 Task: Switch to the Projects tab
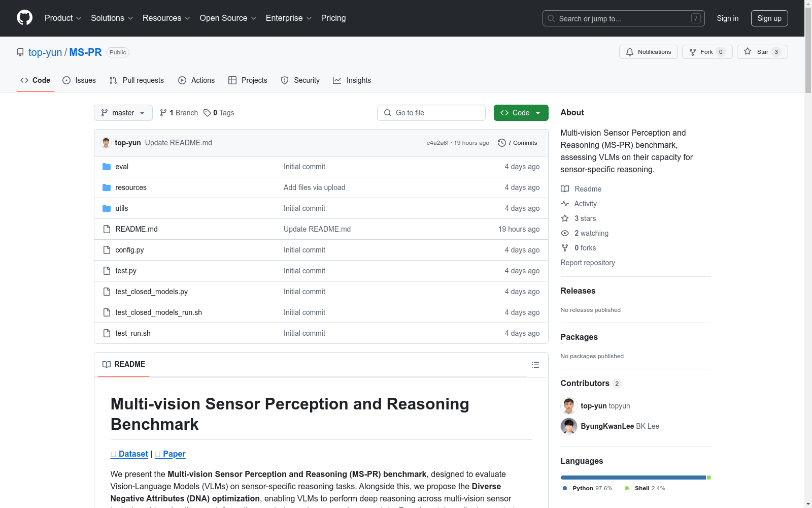(248, 80)
